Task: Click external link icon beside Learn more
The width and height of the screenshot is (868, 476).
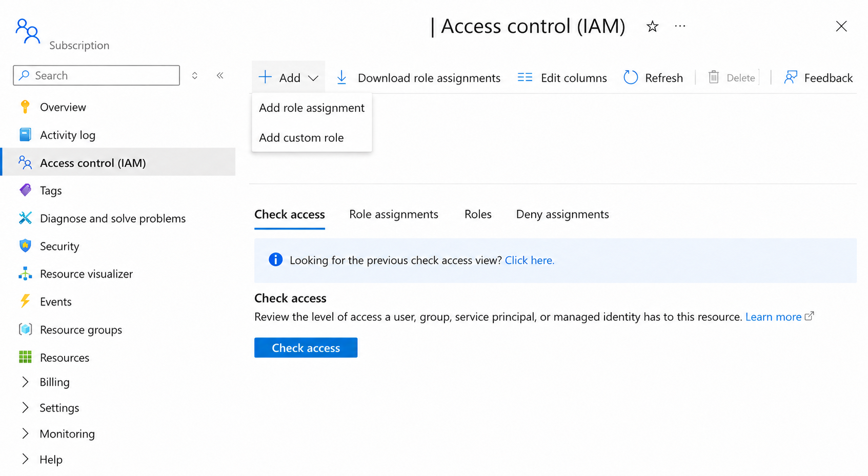Action: tap(809, 316)
